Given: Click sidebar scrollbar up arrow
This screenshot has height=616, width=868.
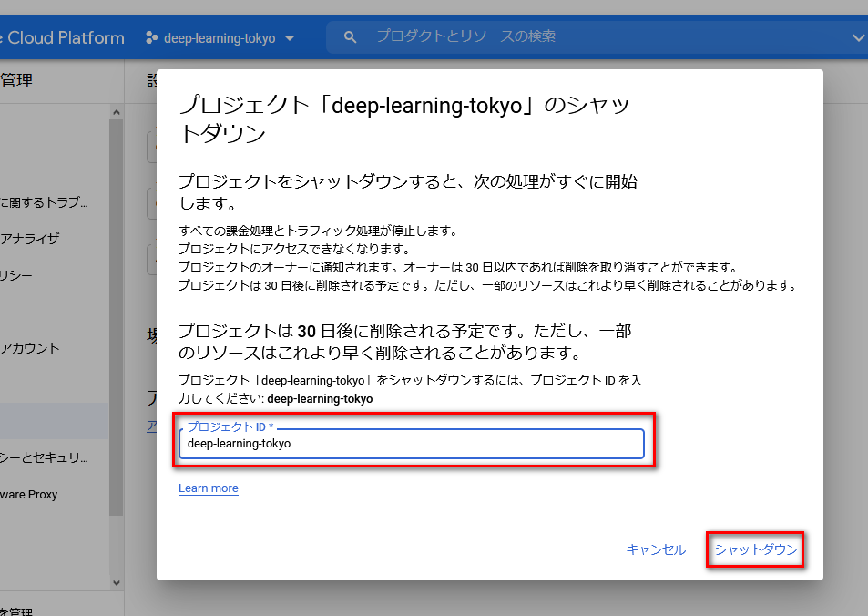Looking at the screenshot, I should point(117,112).
